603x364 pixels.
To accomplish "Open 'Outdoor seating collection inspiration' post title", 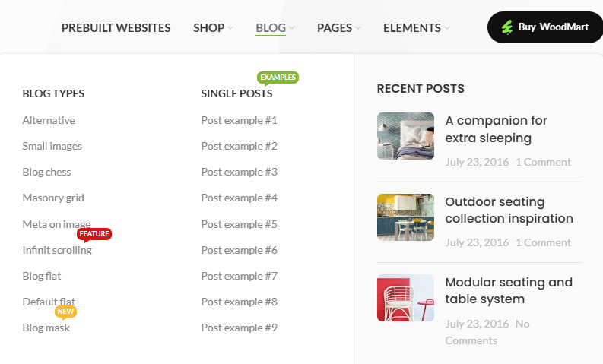I will pos(509,210).
